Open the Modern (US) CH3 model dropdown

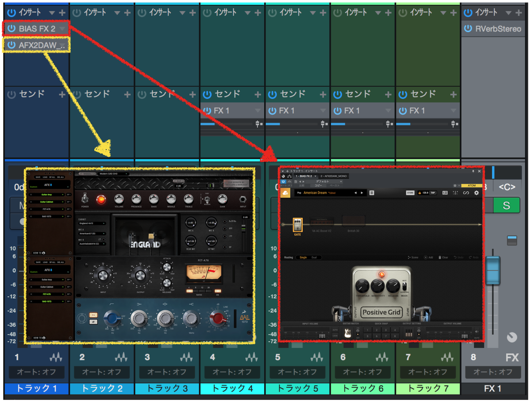[x=113, y=174]
